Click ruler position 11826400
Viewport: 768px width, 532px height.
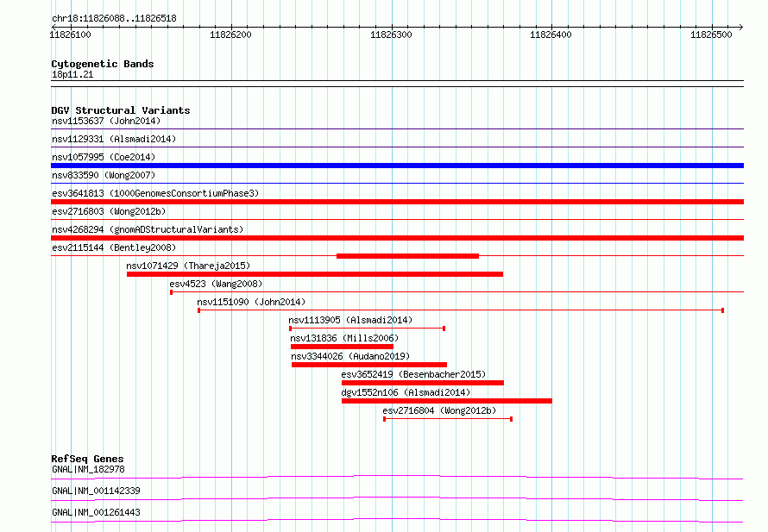point(551,34)
